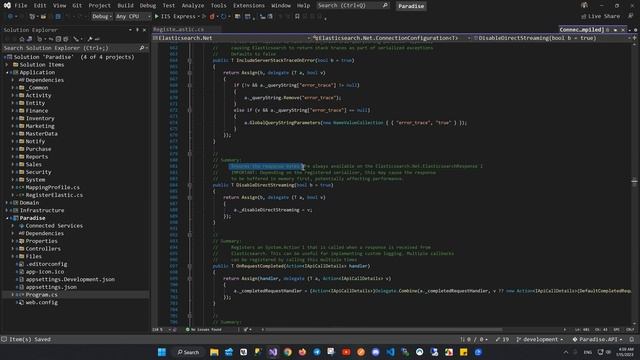640x360 pixels.
Task: Click the pencil pending changes indicator
Action: tap(502, 339)
